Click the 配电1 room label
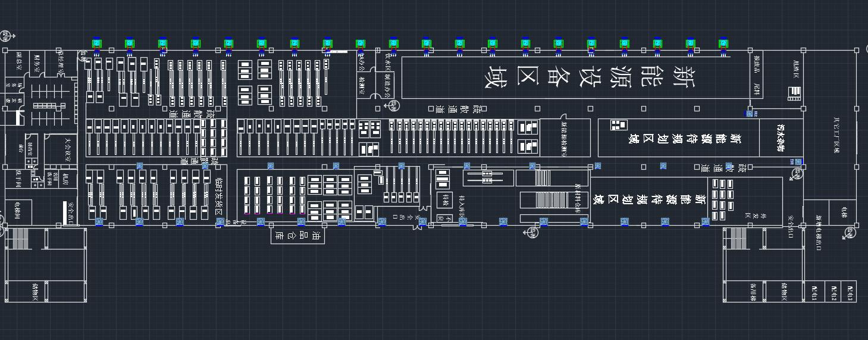The width and height of the screenshot is (868, 340). click(x=814, y=291)
